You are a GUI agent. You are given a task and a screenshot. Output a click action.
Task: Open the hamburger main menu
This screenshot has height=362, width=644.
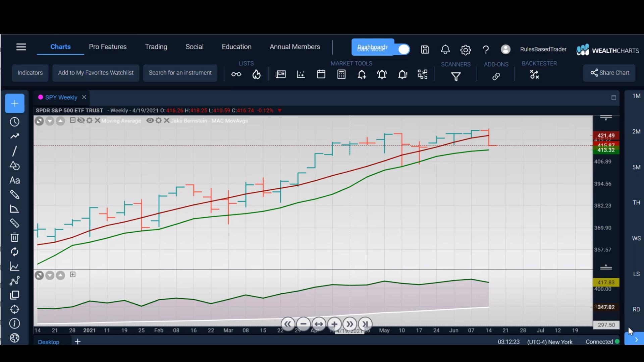point(21,47)
